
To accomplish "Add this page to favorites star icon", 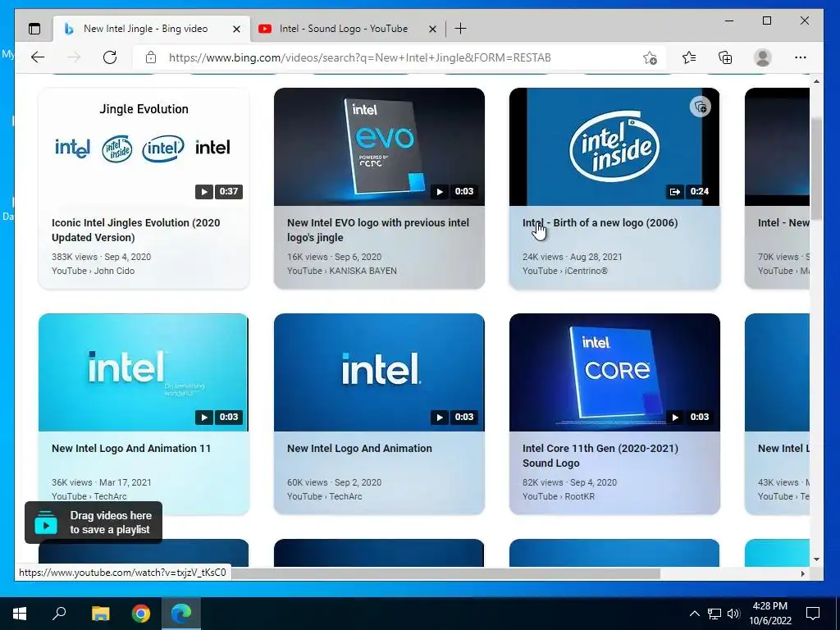I will pyautogui.click(x=650, y=57).
